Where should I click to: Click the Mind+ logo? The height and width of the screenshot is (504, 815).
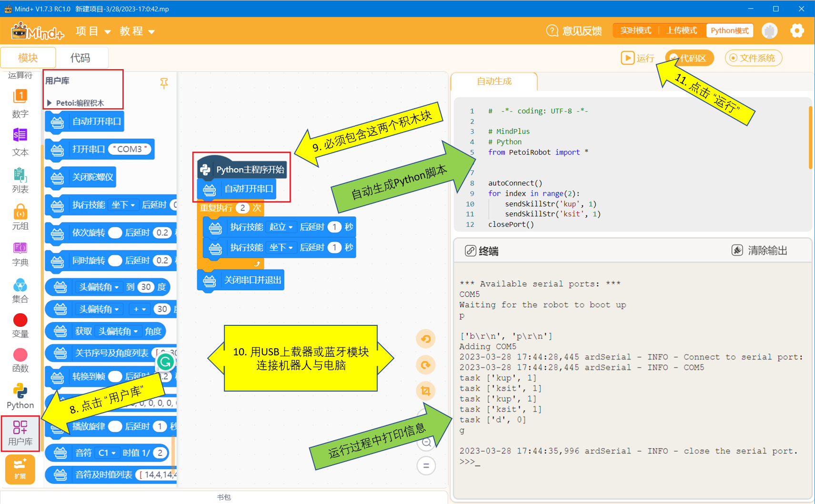pos(38,31)
